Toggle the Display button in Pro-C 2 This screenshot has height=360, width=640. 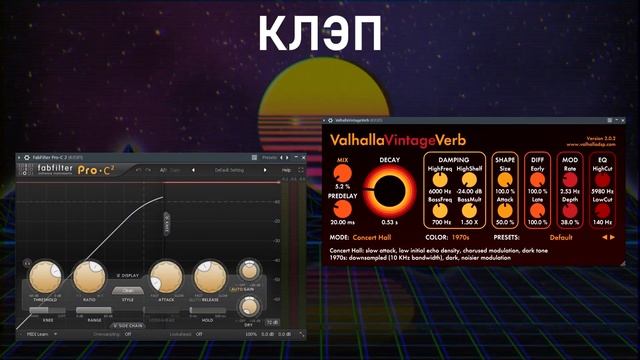click(128, 276)
